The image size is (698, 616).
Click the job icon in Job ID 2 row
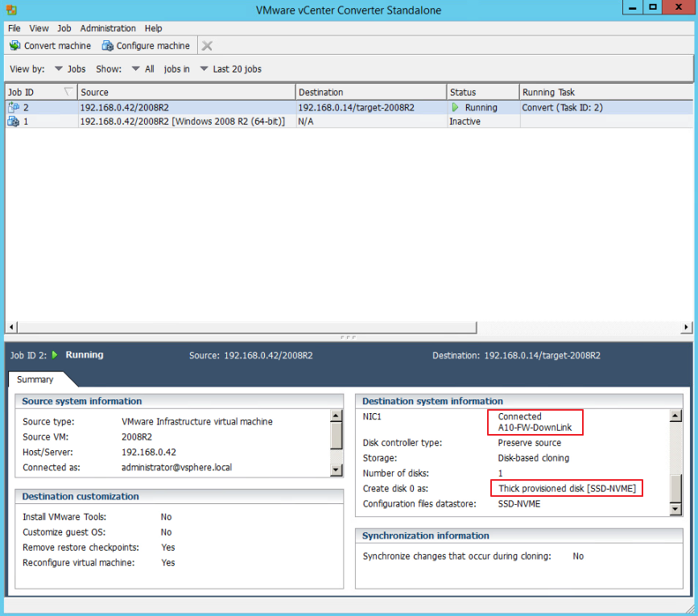[14, 107]
